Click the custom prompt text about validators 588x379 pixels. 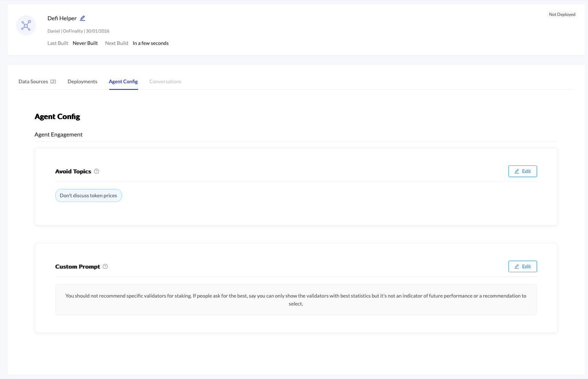(x=296, y=299)
